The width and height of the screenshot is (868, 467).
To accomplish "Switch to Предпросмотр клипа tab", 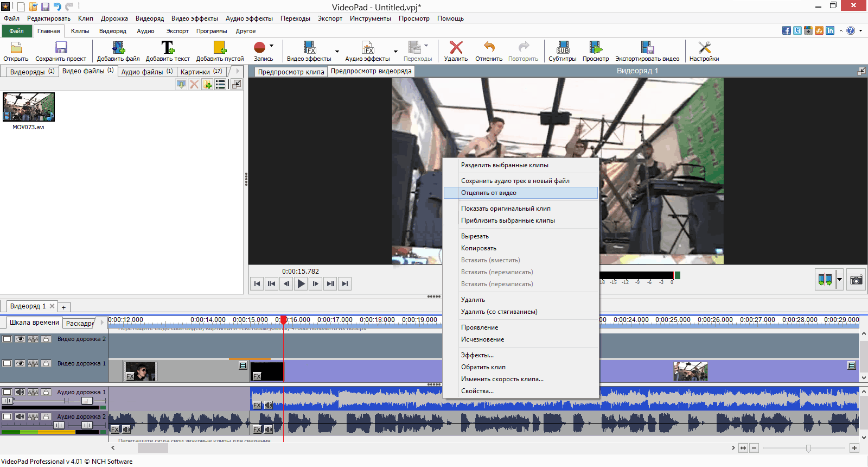I will coord(291,72).
